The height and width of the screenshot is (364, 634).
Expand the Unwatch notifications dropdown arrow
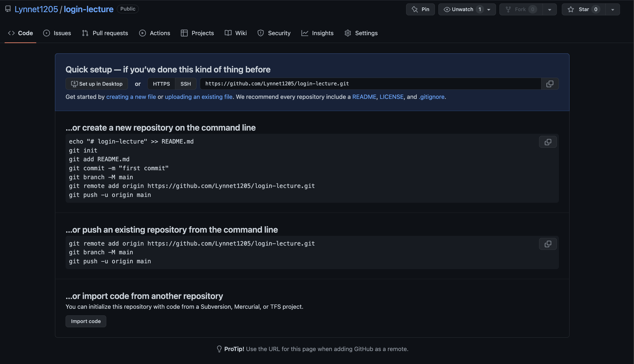489,10
